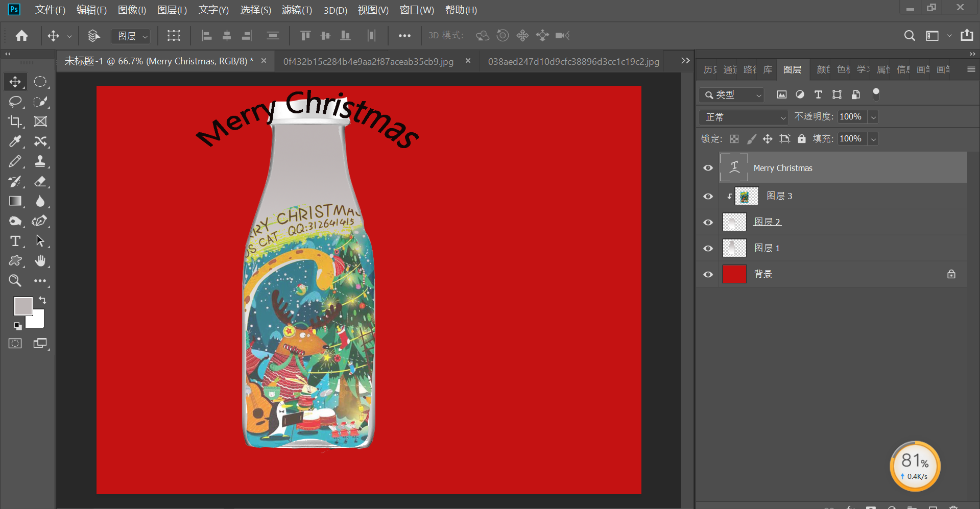Open the 帮助(H) menu
This screenshot has width=980, height=509.
point(461,10)
